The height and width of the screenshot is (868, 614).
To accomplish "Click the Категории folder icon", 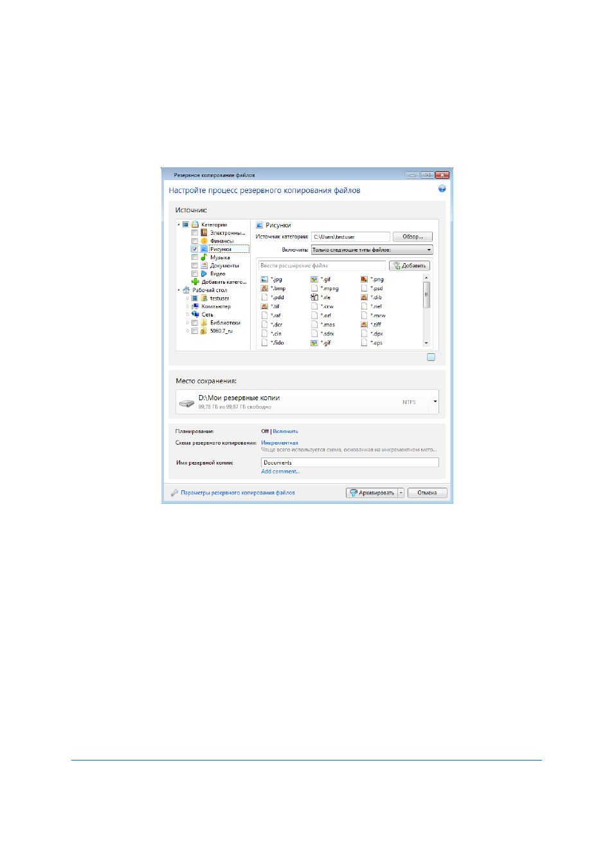I will (195, 225).
